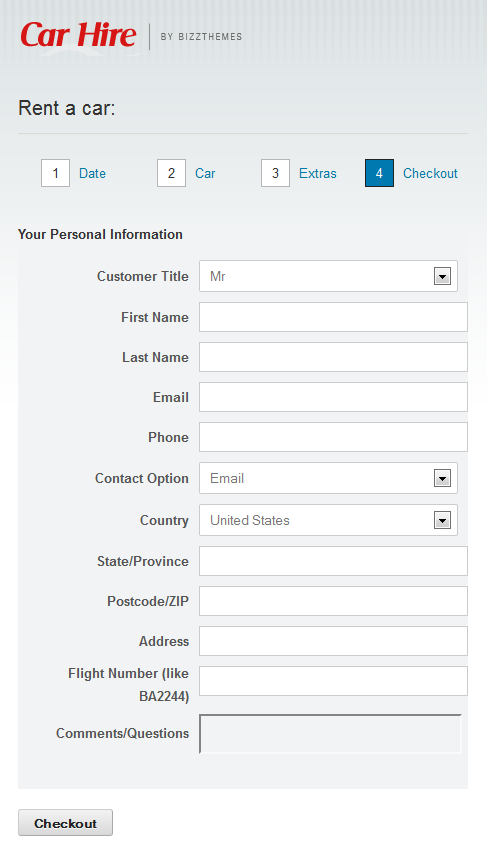Open the Customer Title dropdown arrow
The height and width of the screenshot is (849, 487).
point(442,277)
